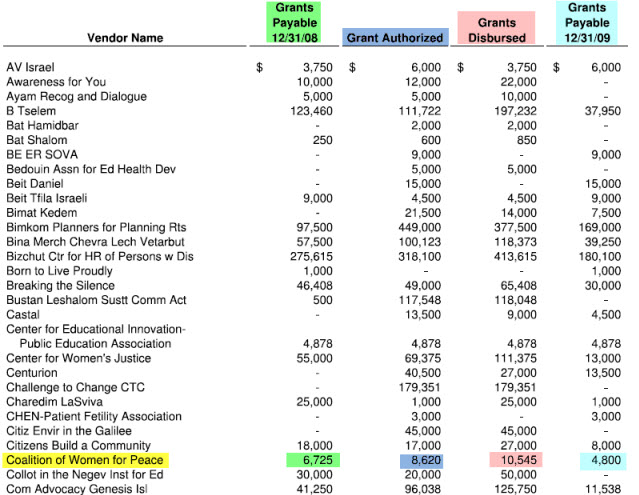Viewport: 639px width, 495px height.
Task: Click the 169,000 payable value
Action: (600, 227)
